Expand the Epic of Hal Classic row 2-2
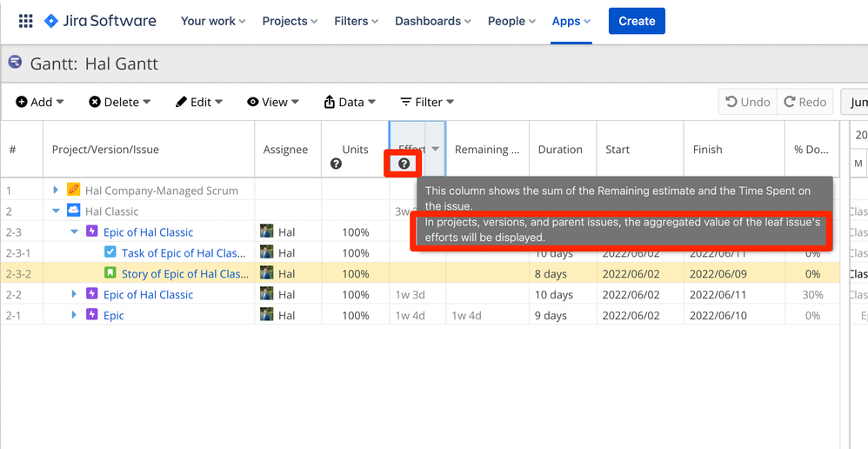The width and height of the screenshot is (868, 449). pos(74,294)
